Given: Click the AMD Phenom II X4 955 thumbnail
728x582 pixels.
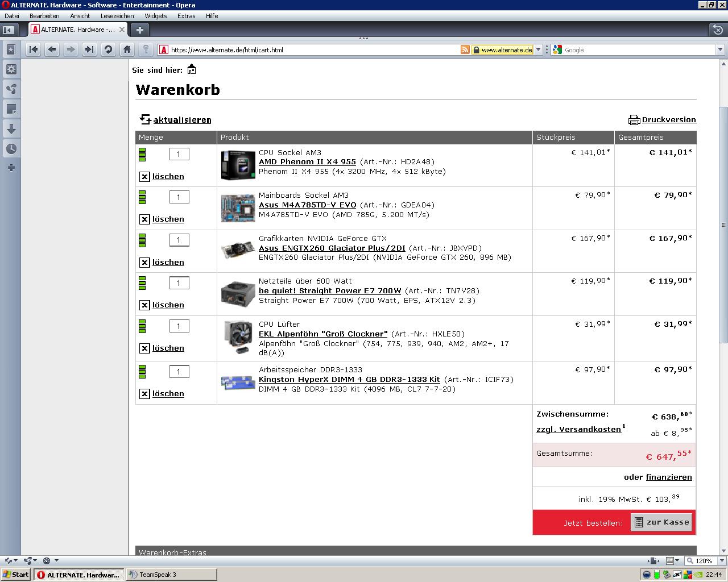Looking at the screenshot, I should click(x=238, y=165).
